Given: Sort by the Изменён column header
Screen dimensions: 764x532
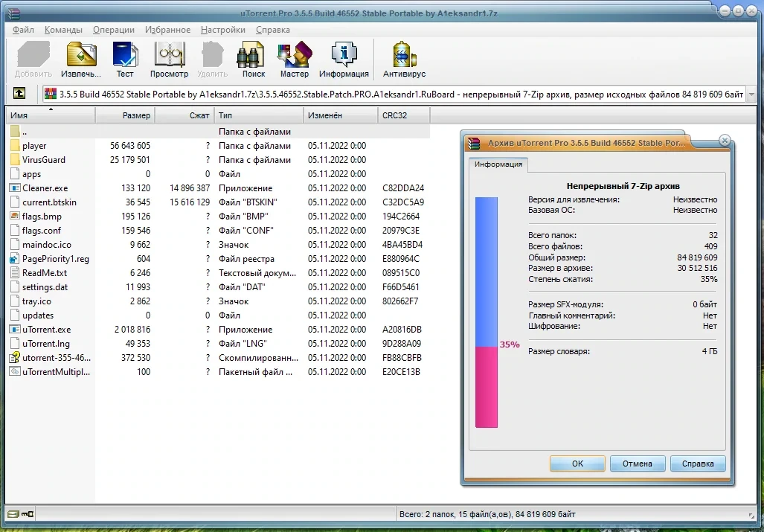Looking at the screenshot, I should tap(341, 115).
